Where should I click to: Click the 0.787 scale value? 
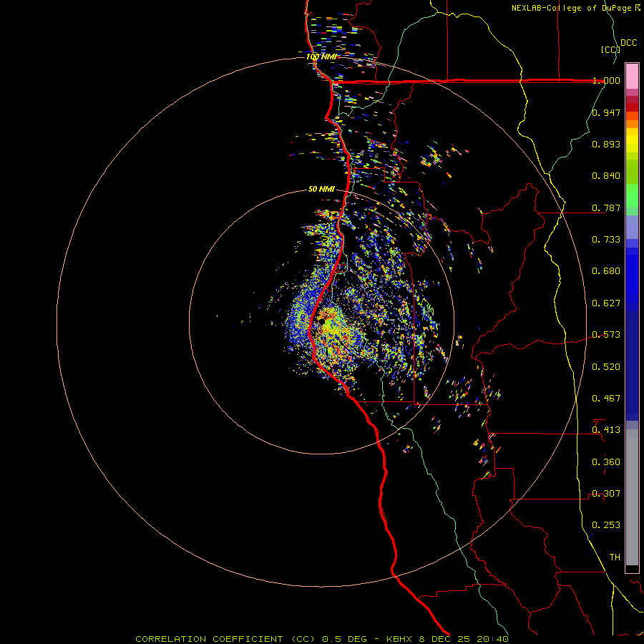(x=606, y=208)
